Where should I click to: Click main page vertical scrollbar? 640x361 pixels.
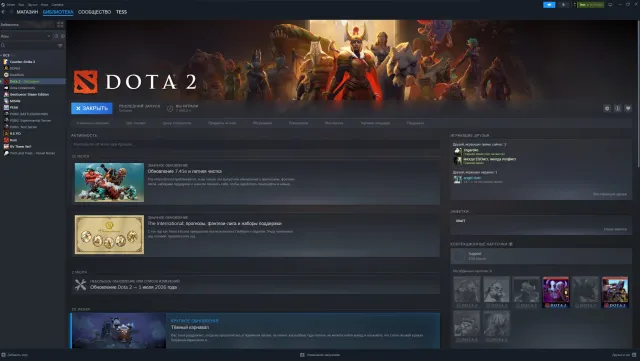[638, 94]
